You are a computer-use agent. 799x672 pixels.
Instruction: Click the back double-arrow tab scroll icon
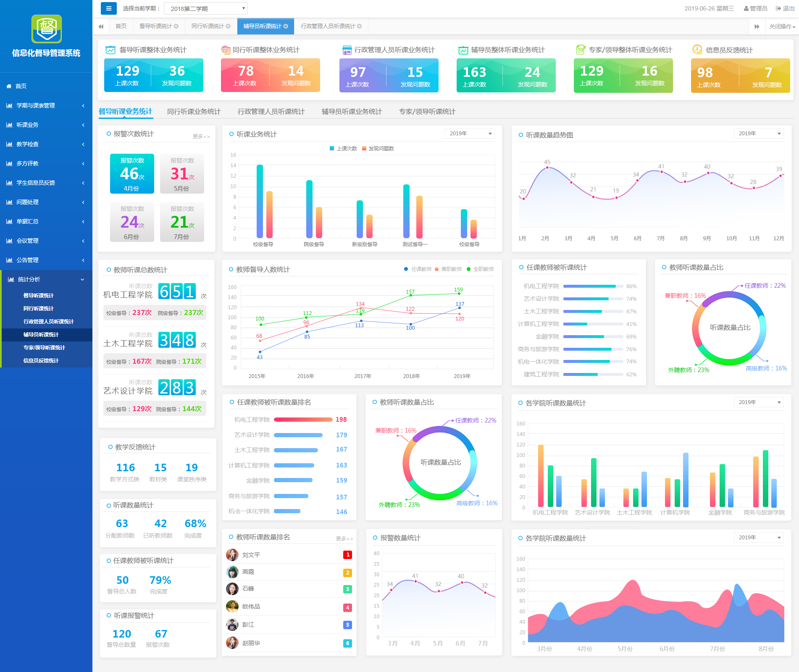(101, 26)
